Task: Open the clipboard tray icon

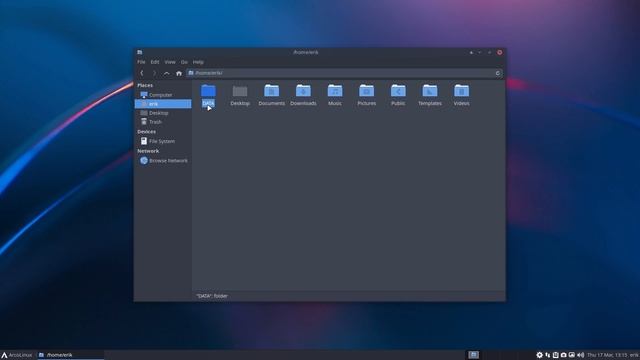Action: [x=556, y=355]
